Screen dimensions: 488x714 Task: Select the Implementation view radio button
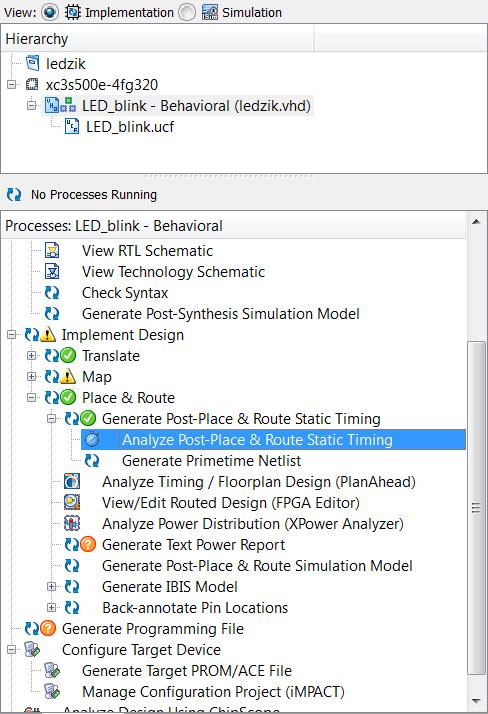(x=50, y=12)
